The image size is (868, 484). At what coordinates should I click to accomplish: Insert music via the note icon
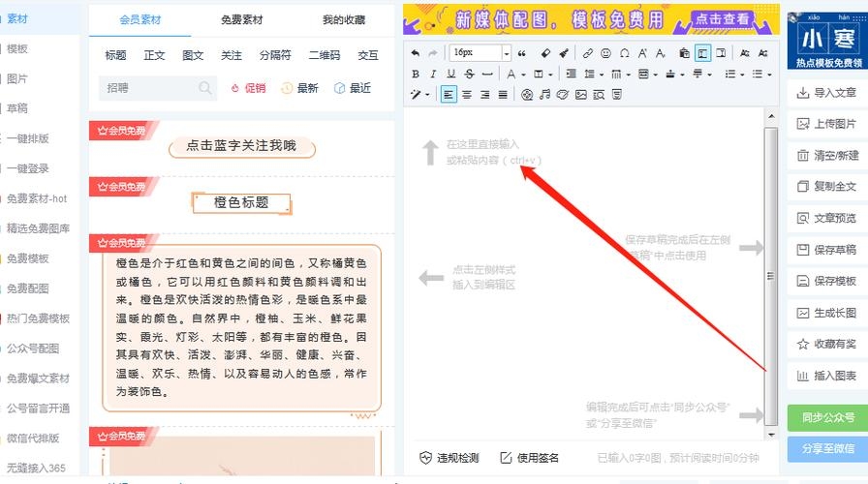tap(544, 95)
